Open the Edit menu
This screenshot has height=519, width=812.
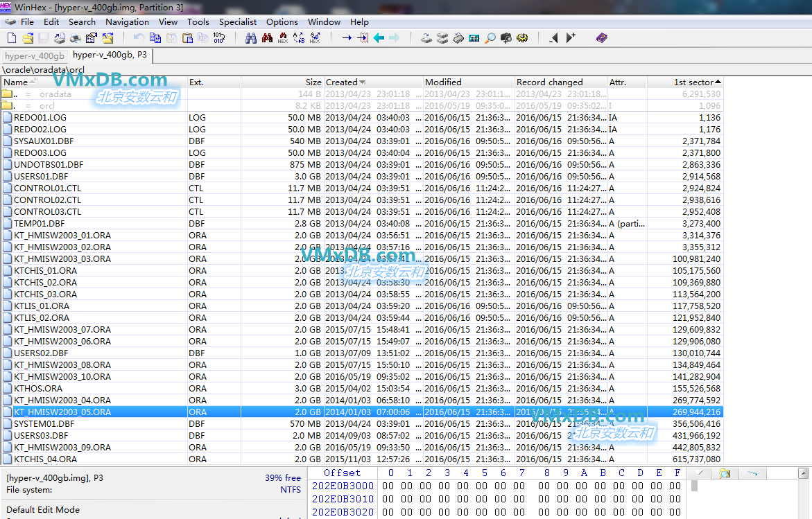click(x=51, y=21)
